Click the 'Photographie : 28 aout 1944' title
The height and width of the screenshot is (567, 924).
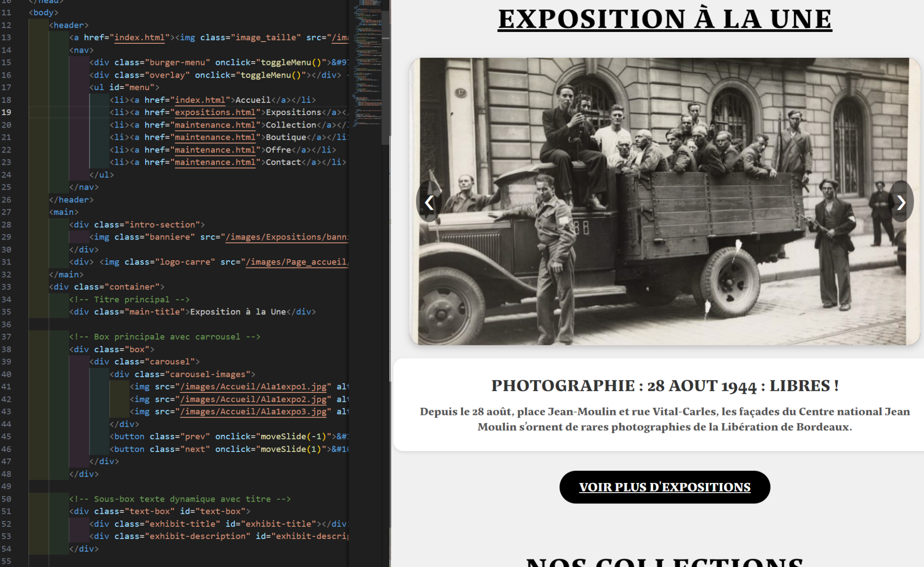click(x=665, y=386)
